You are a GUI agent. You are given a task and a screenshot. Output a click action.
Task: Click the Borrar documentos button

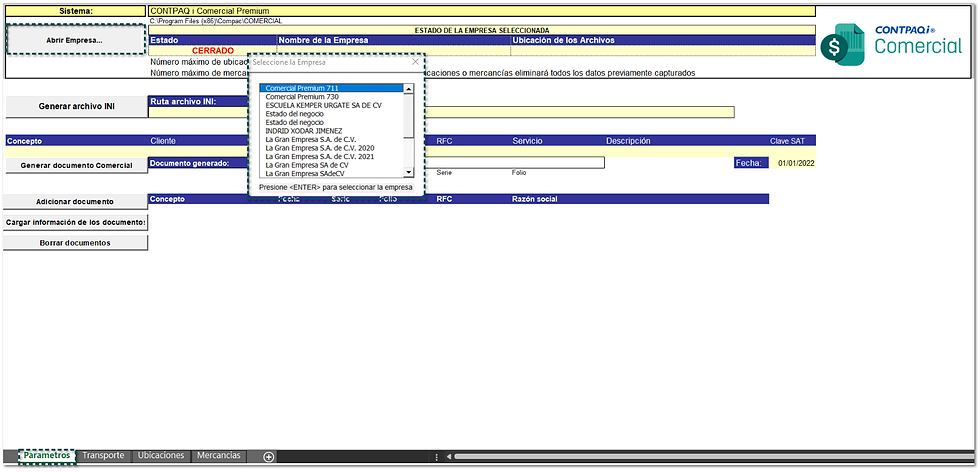pyautogui.click(x=75, y=243)
